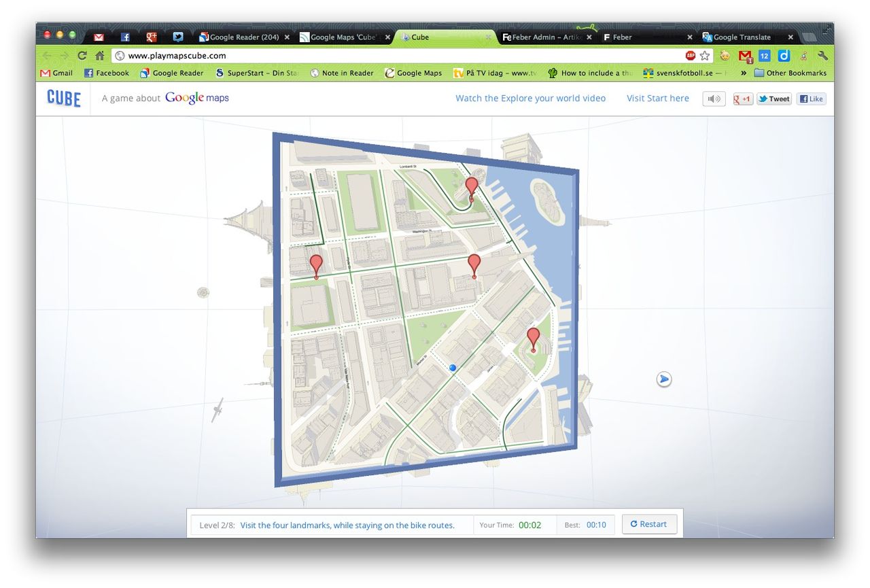Open the På TV idag bookmark
The height and width of the screenshot is (588, 870).
(495, 73)
